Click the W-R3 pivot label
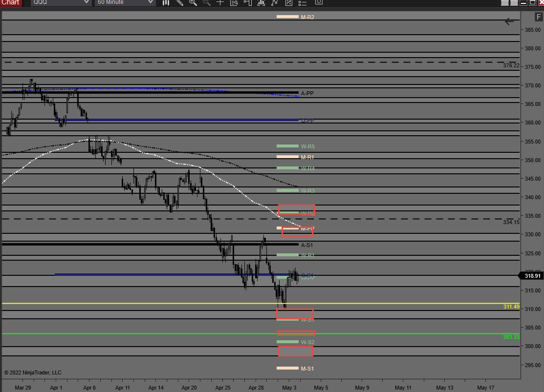This screenshot has height=392, width=544. click(308, 191)
